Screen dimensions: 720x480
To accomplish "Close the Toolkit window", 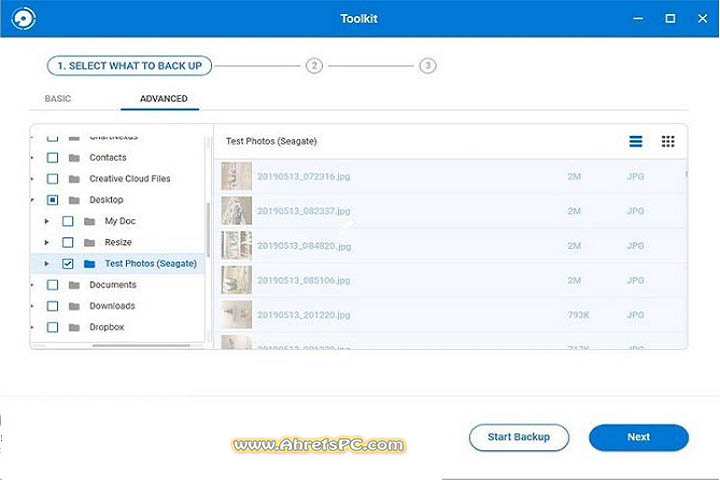I will [x=703, y=18].
